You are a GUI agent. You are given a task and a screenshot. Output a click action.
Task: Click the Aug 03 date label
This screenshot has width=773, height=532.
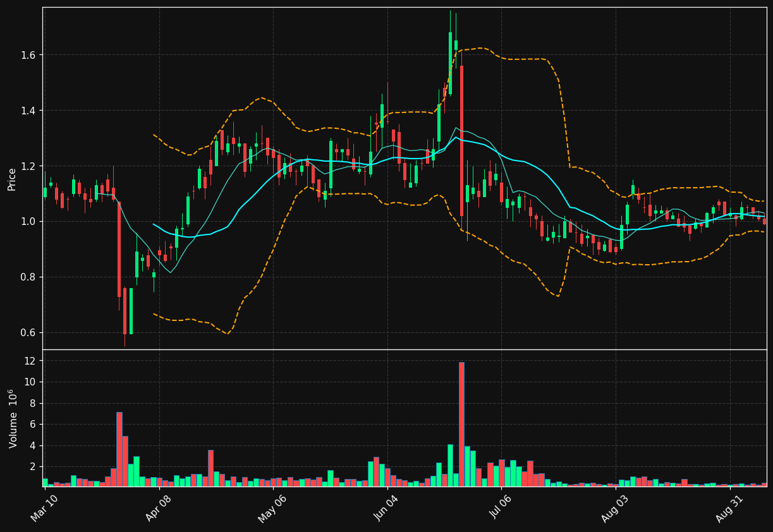[x=616, y=508]
